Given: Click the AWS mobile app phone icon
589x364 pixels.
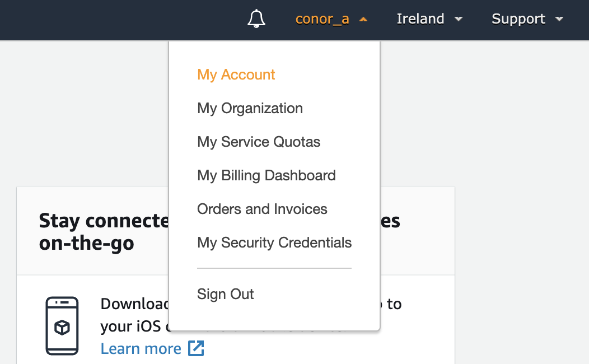Looking at the screenshot, I should 62,325.
